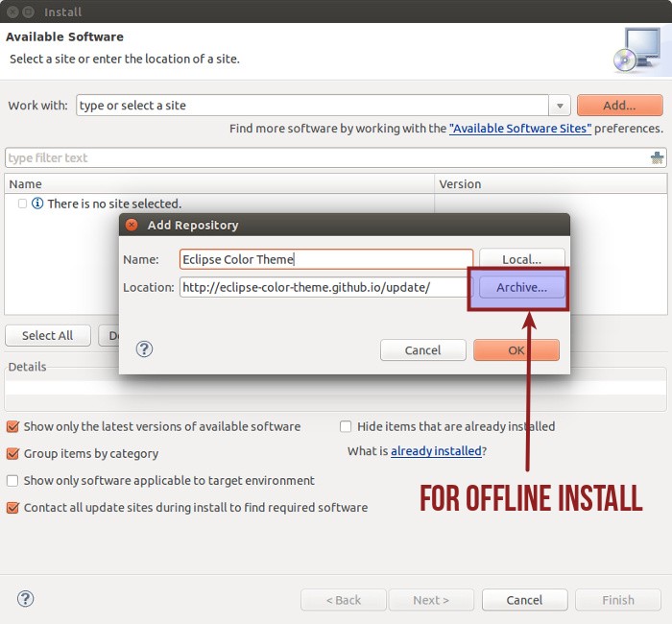Close the Add Repository dialog
The height and width of the screenshot is (624, 672).
(132, 225)
